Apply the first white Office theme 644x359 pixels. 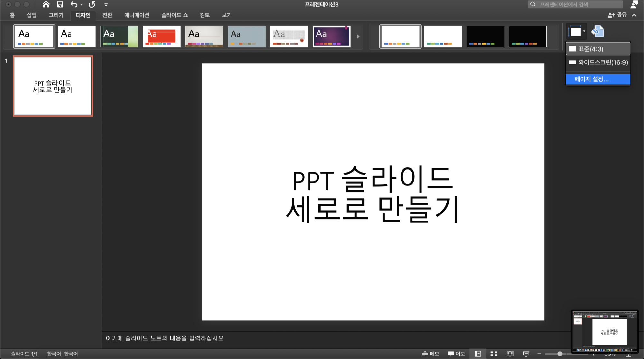pos(34,36)
